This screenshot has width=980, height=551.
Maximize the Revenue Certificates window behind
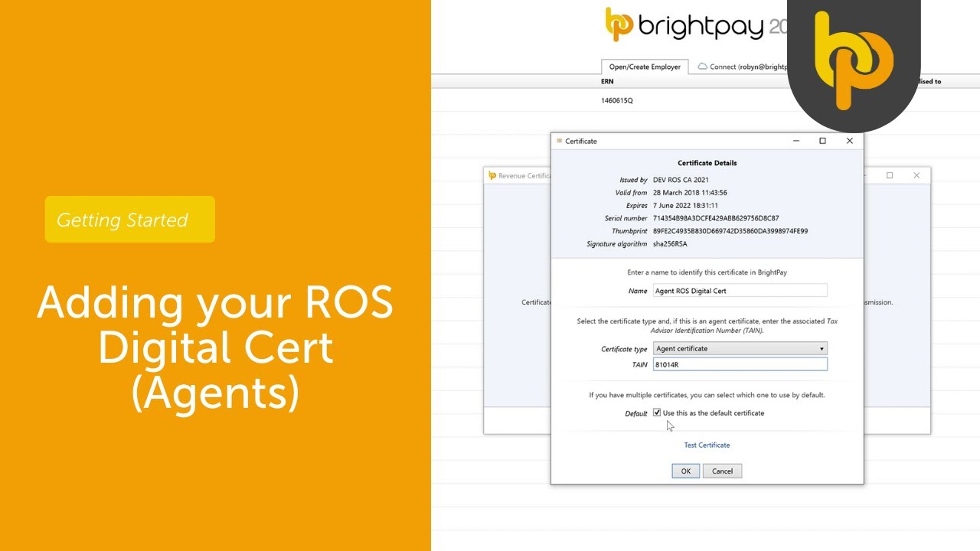tap(890, 175)
